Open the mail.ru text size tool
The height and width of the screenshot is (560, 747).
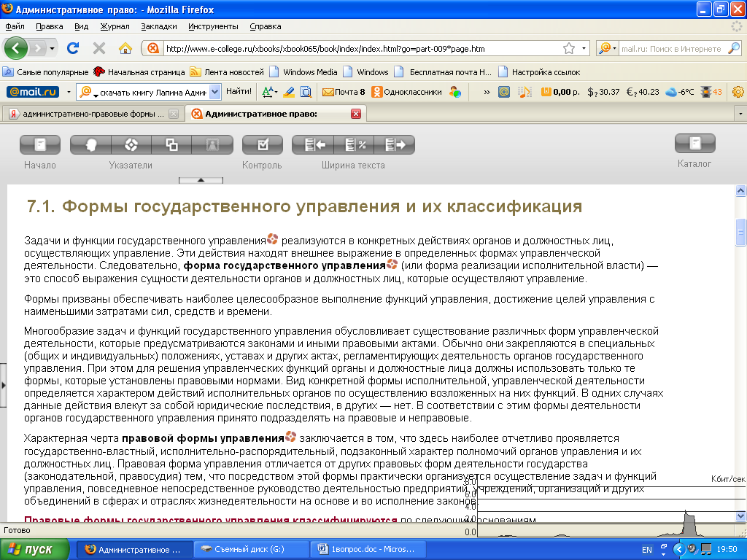coord(269,92)
